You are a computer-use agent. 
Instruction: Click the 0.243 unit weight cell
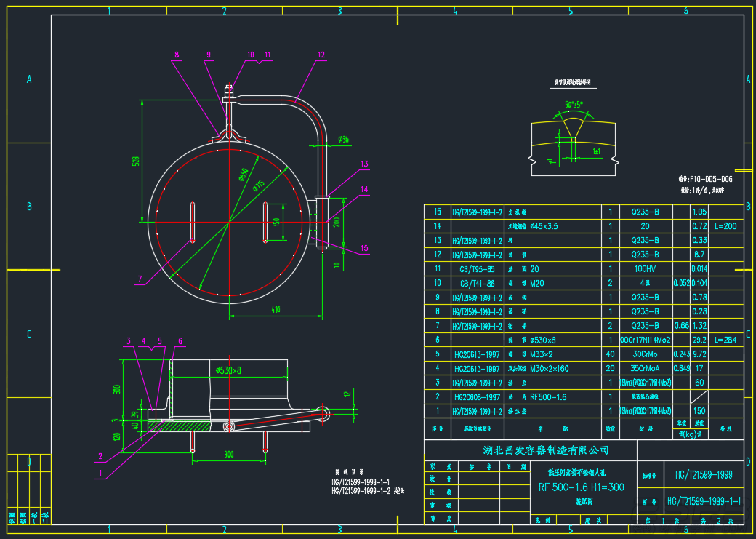click(681, 354)
